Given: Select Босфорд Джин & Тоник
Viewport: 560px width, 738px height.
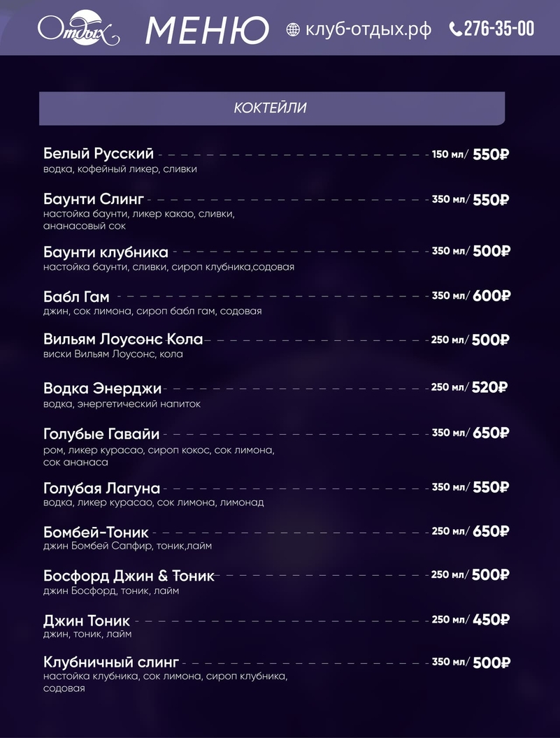Looking at the screenshot, I should tap(129, 577).
